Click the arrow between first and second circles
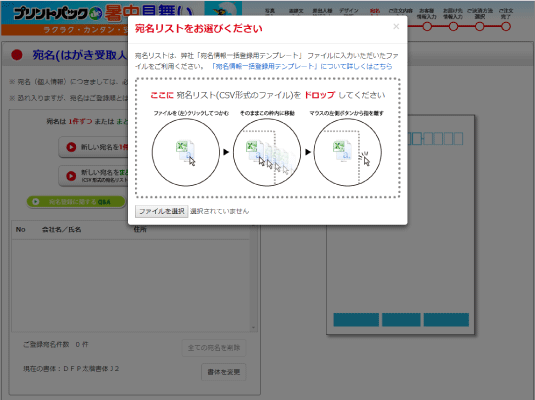This screenshot has width=535, height=400. (226, 152)
